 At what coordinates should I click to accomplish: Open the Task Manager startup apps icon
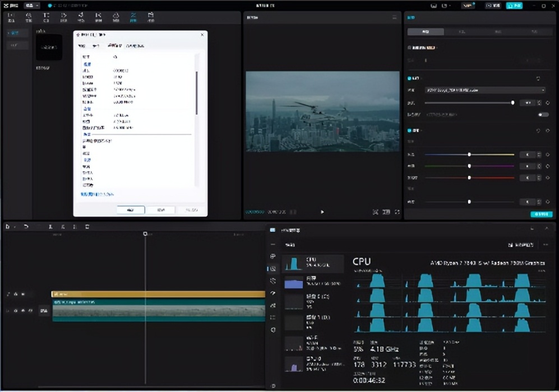coord(272,293)
